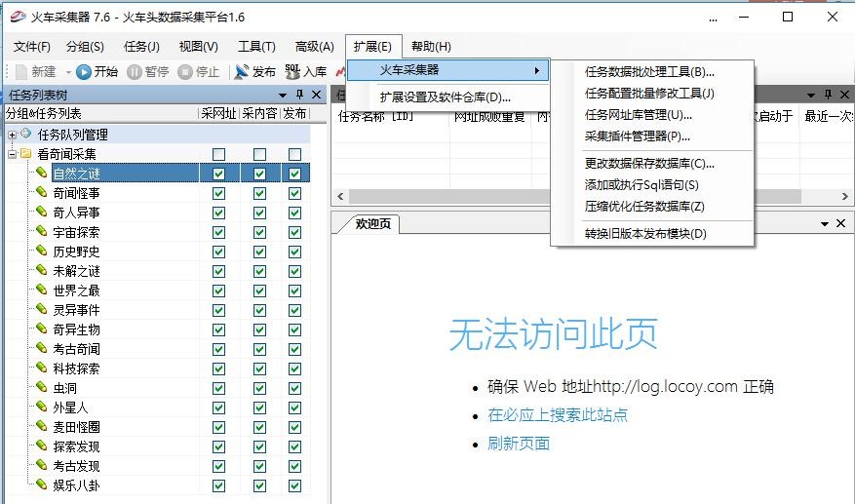Uncheck 采网址 for 宇宙探索

point(218,232)
